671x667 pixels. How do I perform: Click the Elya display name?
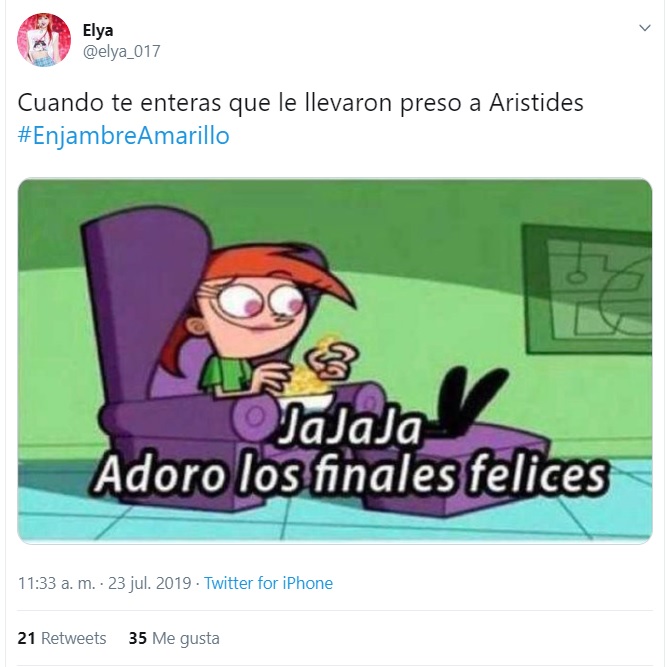[x=98, y=30]
